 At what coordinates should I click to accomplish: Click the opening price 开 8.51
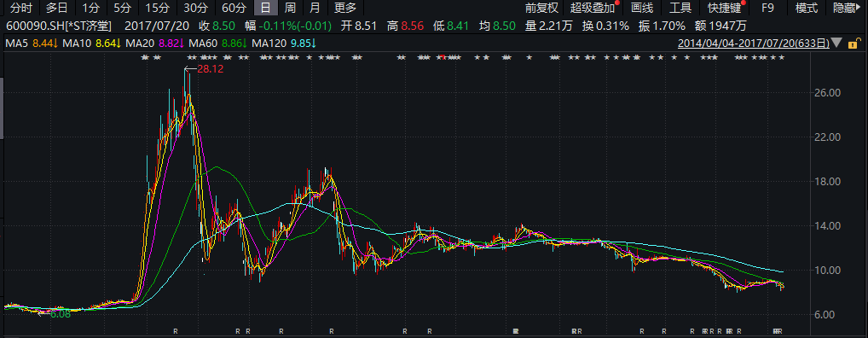pos(359,26)
